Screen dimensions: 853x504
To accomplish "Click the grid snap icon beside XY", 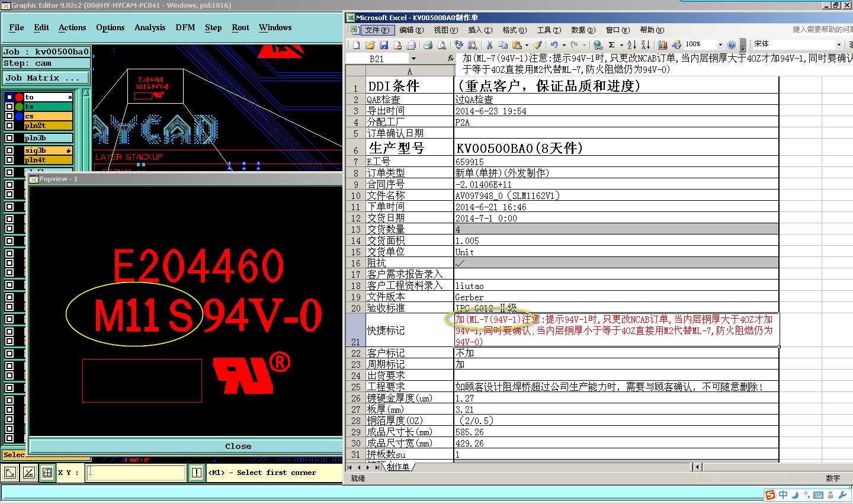I will [47, 473].
